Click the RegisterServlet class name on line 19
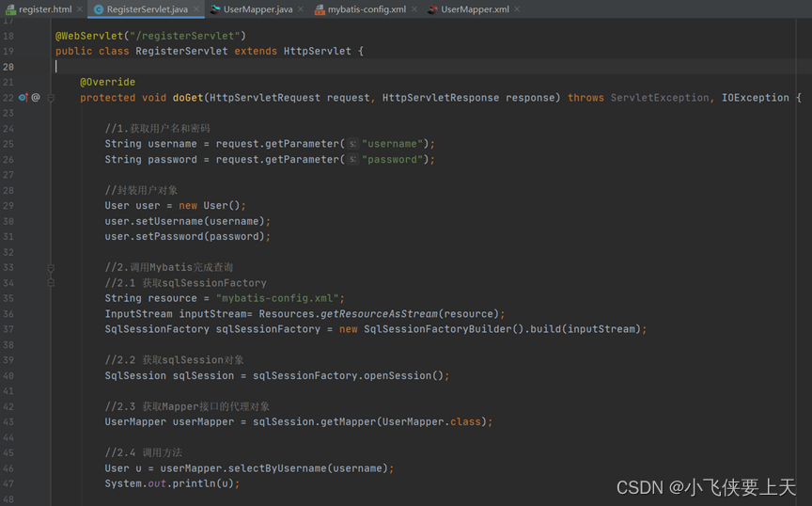Viewport: 812px width, 506px height. (181, 51)
